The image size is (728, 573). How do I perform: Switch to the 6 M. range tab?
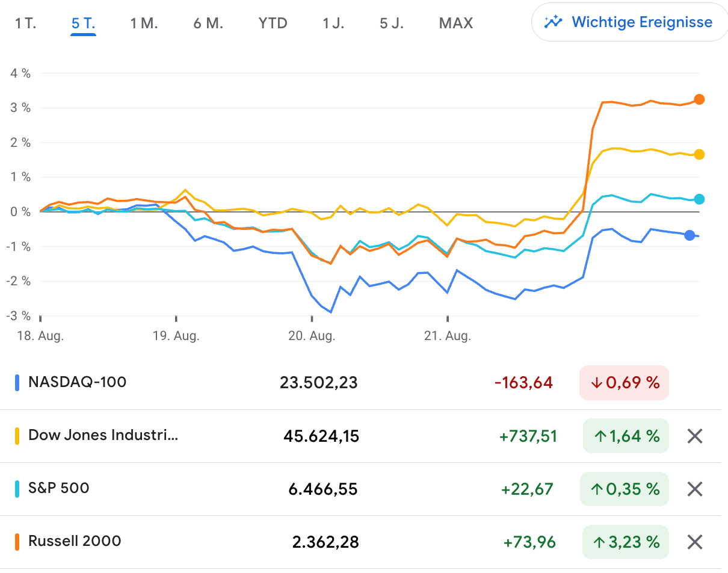coord(208,23)
